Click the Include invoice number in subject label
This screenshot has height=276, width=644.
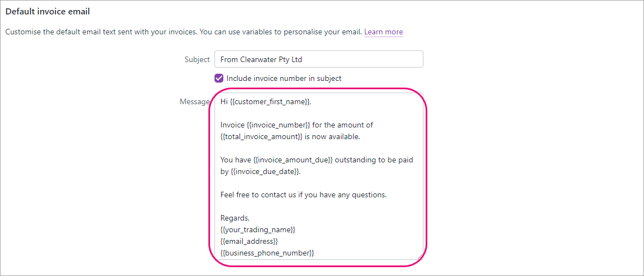[x=284, y=78]
